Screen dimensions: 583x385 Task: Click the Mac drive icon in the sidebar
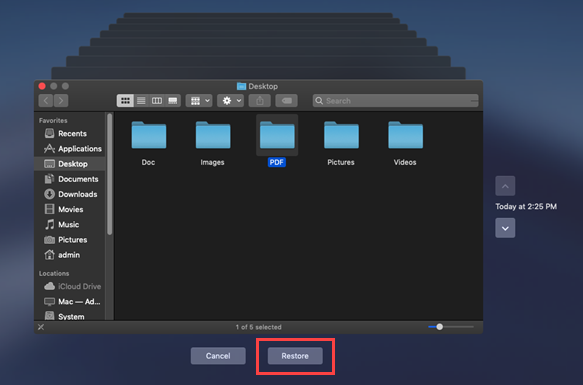coord(49,302)
